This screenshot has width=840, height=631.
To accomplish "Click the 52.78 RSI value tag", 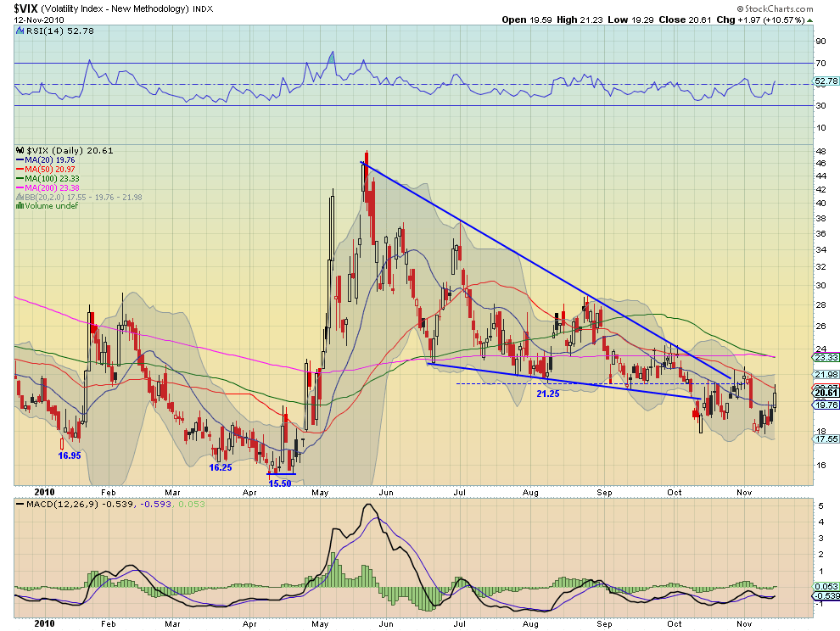I will (826, 81).
